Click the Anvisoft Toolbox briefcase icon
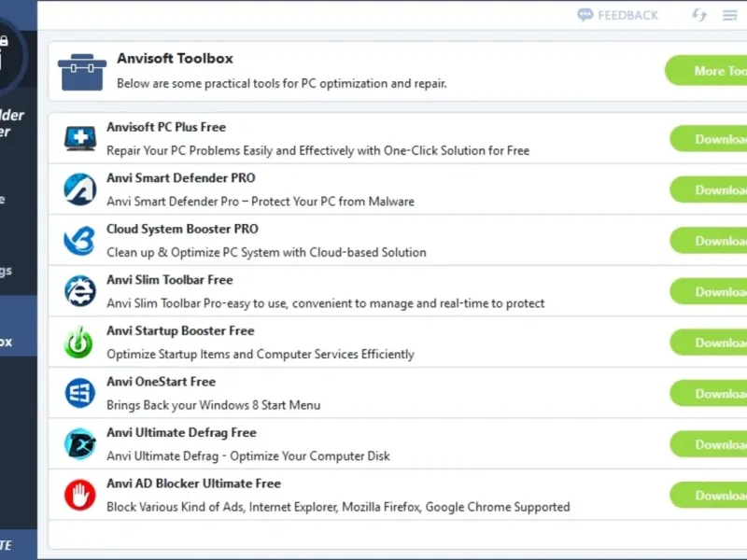The width and height of the screenshot is (747, 560). [81, 71]
